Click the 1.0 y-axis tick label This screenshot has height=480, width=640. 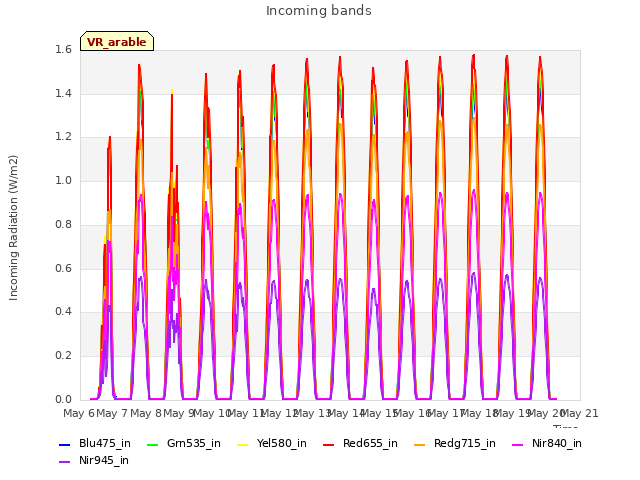[x=63, y=180]
